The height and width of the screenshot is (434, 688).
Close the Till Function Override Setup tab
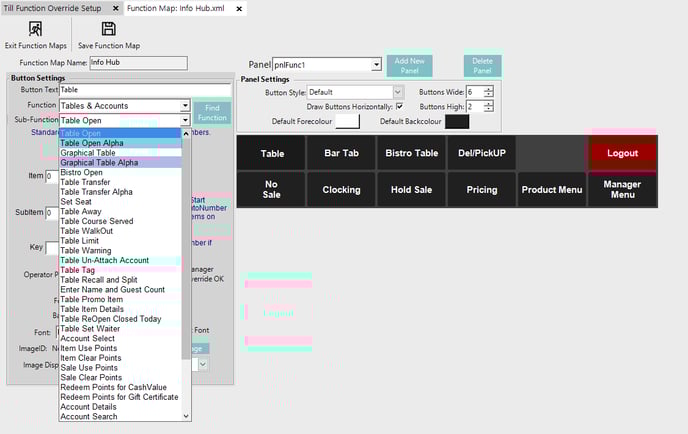[115, 8]
